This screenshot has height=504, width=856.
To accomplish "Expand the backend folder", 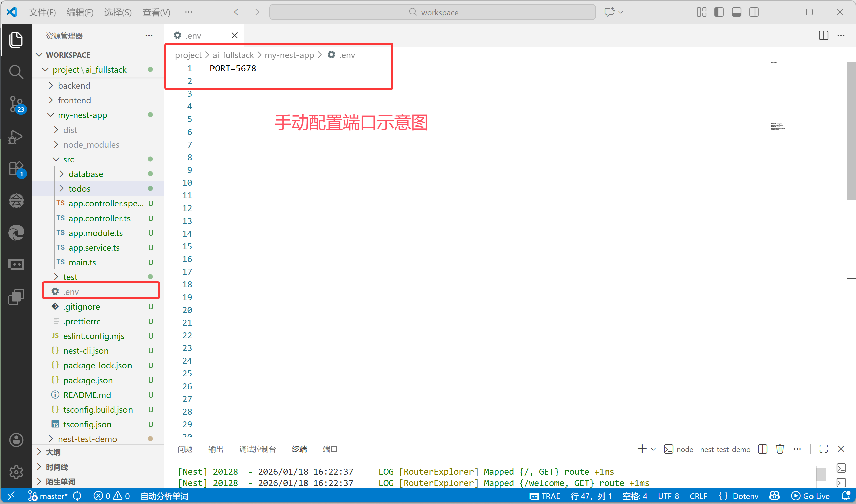I will (x=74, y=86).
